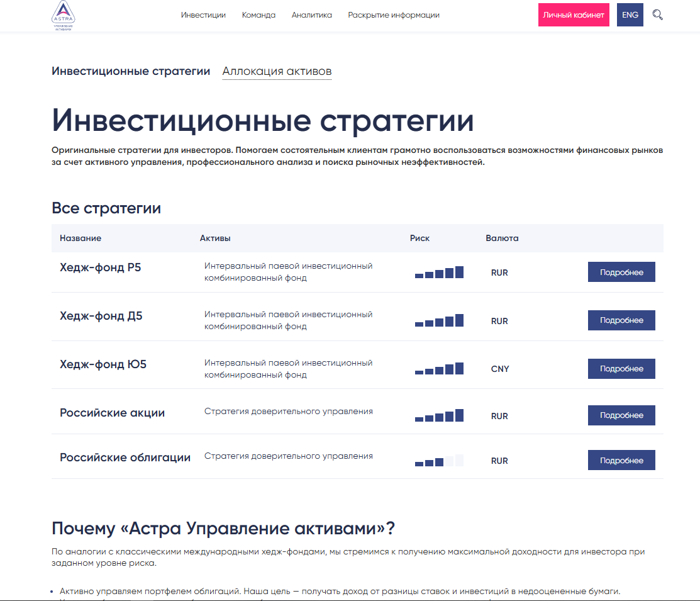Open the Инвестиции menu
The width and height of the screenshot is (700, 601).
click(x=203, y=14)
